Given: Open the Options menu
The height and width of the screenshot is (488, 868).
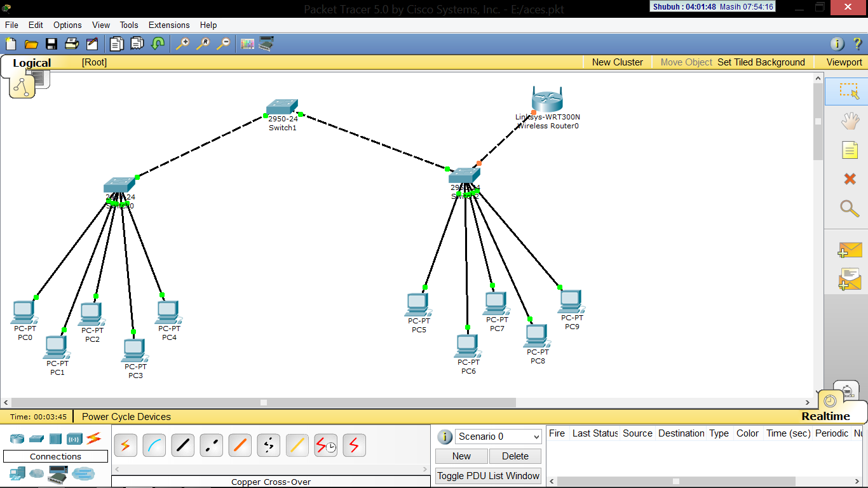Looking at the screenshot, I should click(67, 25).
